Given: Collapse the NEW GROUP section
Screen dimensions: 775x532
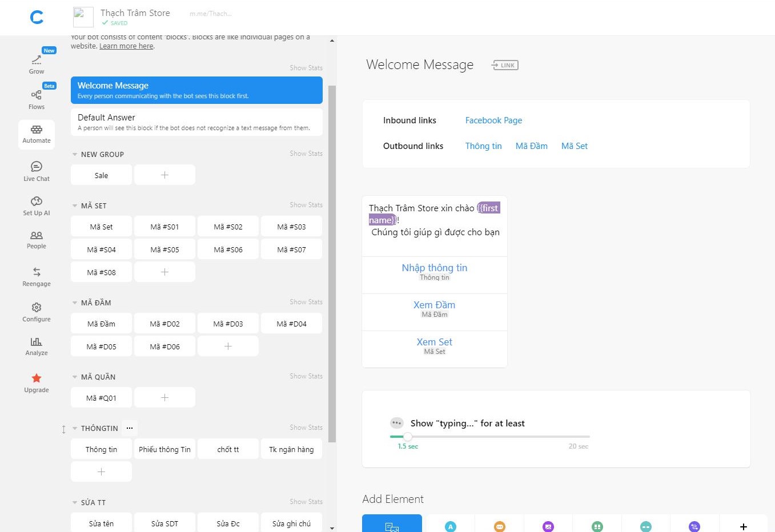Looking at the screenshot, I should 74,154.
